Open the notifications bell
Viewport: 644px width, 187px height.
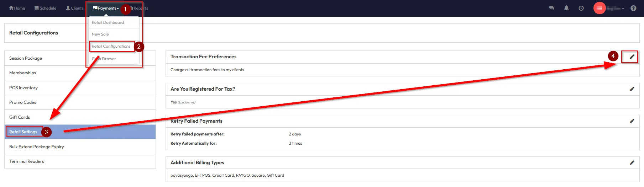(566, 8)
